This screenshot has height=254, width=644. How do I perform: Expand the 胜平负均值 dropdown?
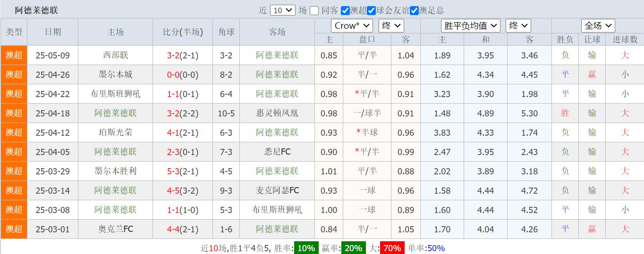470,25
